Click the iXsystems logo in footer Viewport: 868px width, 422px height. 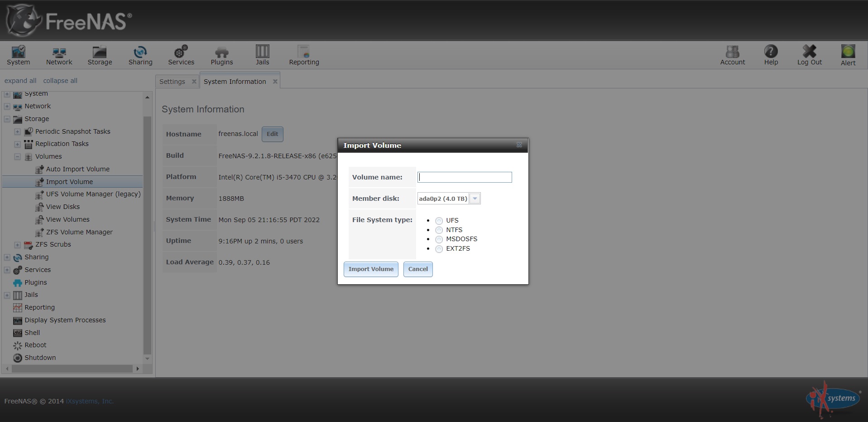coord(833,400)
